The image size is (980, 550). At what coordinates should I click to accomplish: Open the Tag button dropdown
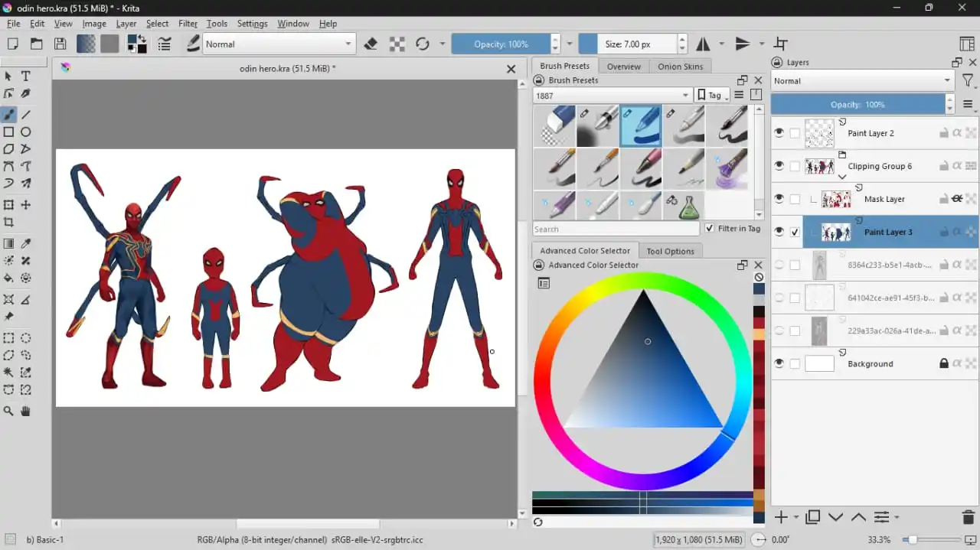point(712,96)
